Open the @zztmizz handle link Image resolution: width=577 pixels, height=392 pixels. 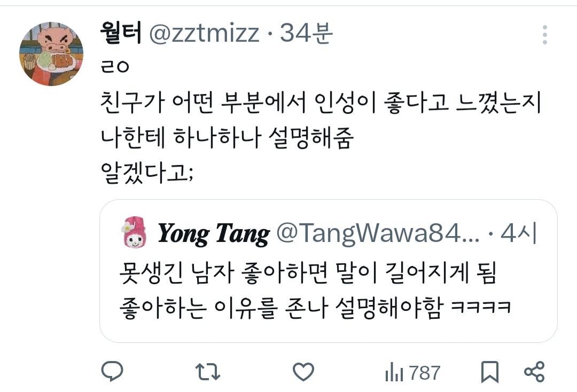(x=204, y=33)
